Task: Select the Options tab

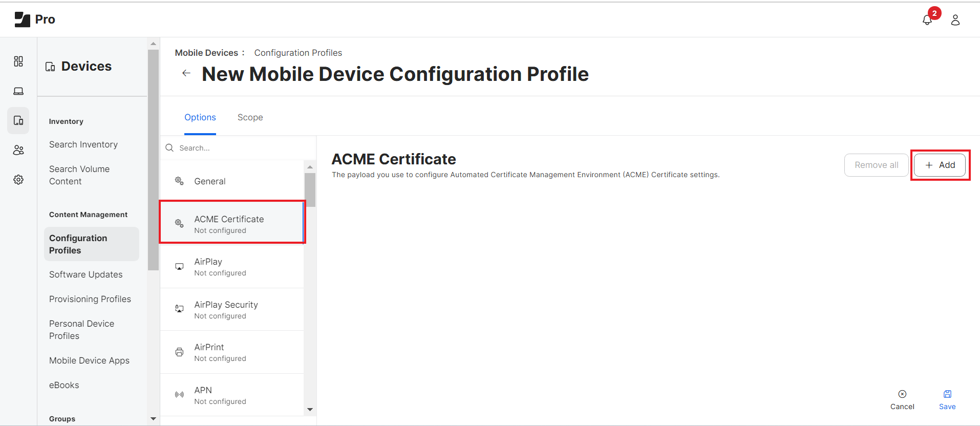Action: point(200,117)
